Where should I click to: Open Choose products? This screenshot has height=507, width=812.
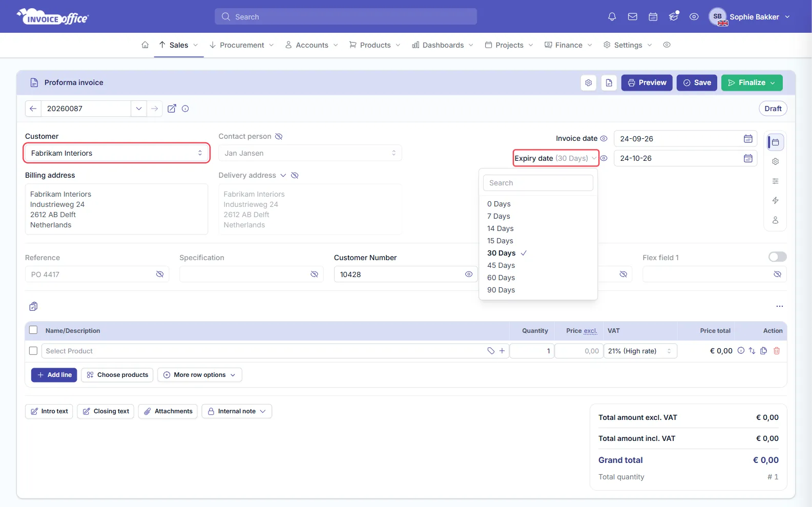(x=117, y=375)
